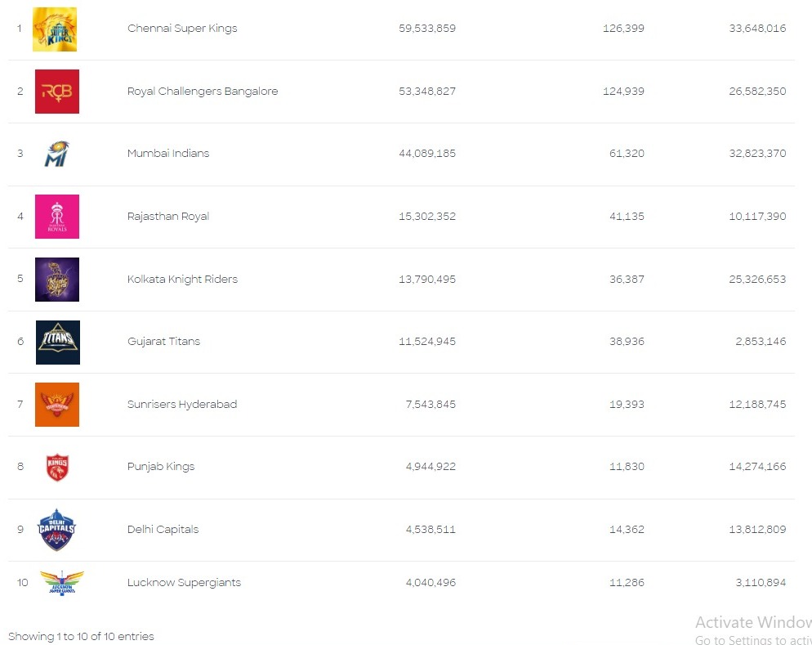Screen dimensions: 812x645
Task: Select the Lucknow Supergiants team name
Action: click(184, 583)
